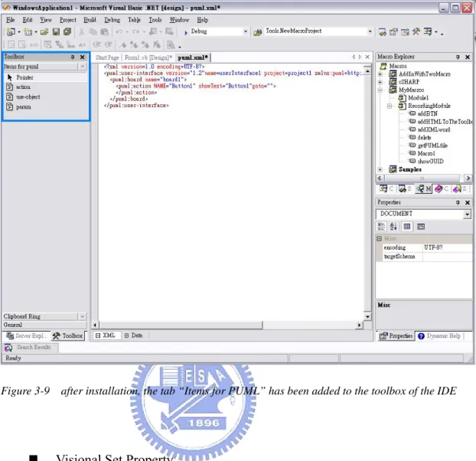This screenshot has width=476, height=461.
Task: Collapse the MyMacros tree node
Action: click(380, 90)
